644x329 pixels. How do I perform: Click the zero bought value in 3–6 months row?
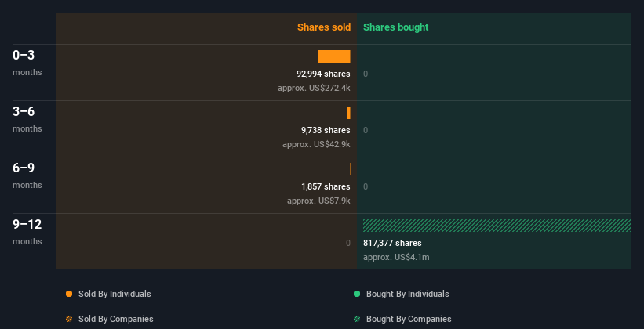click(x=366, y=130)
